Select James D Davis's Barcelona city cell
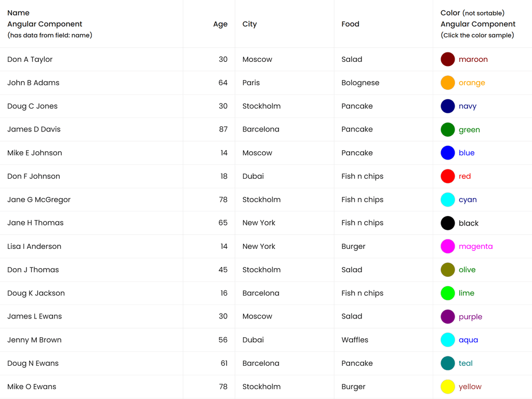This screenshot has width=532, height=399. click(x=261, y=129)
